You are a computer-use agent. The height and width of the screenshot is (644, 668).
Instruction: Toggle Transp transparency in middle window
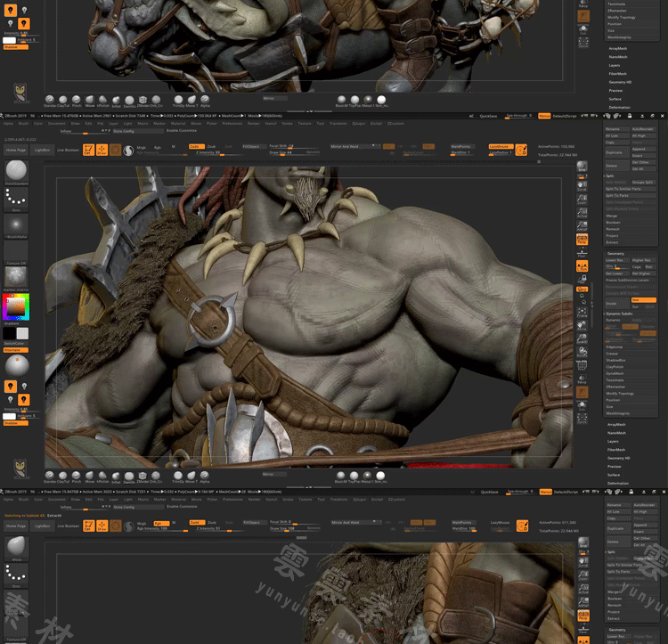click(582, 379)
